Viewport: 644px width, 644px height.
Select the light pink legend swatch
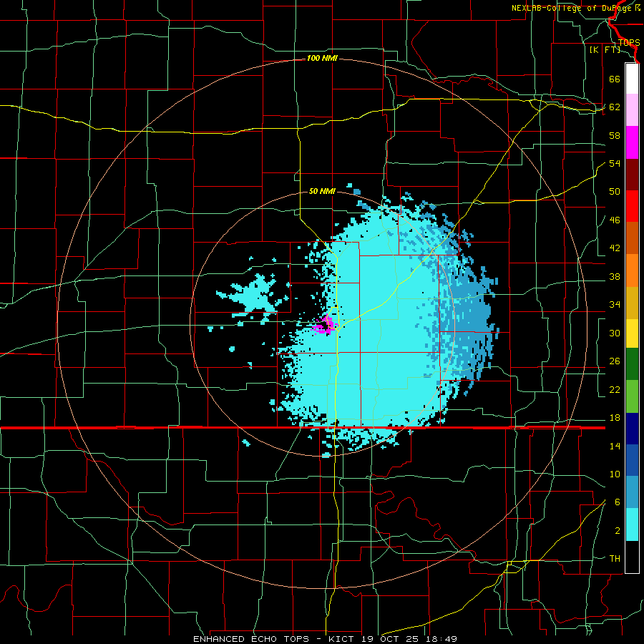tap(632, 110)
